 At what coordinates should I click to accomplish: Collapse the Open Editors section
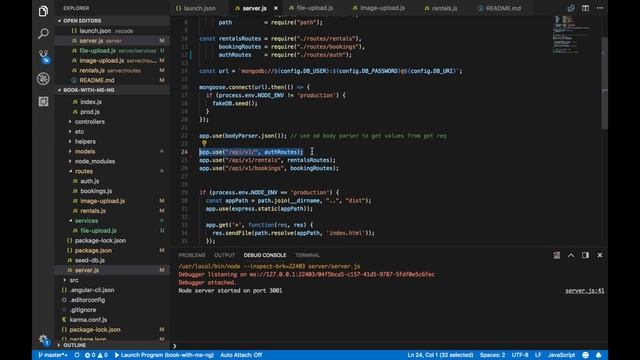[x=112, y=21]
